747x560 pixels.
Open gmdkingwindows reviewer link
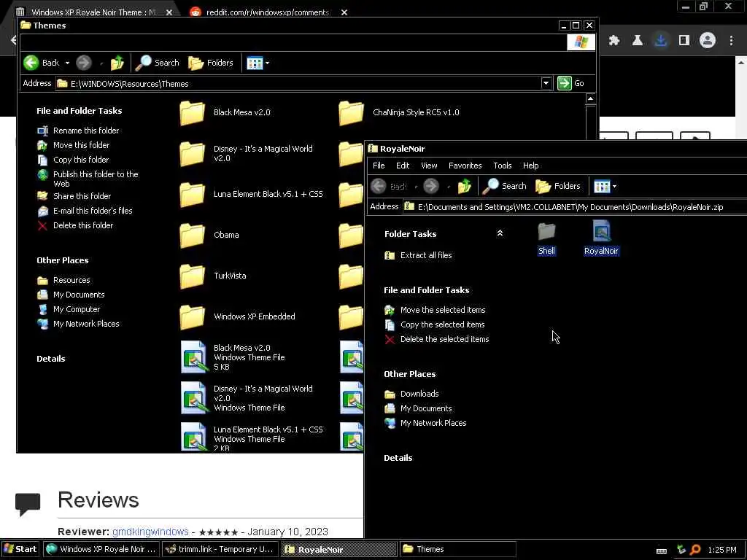click(150, 532)
